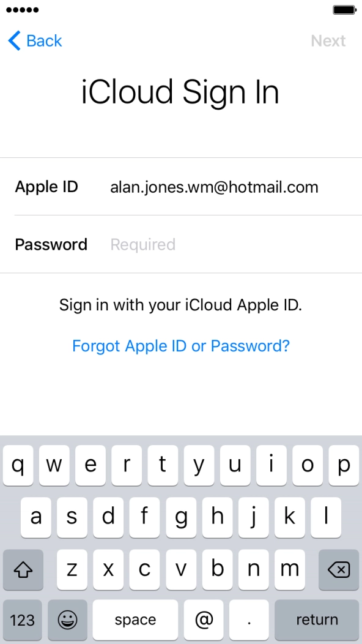Viewport: 362px width, 644px height.
Task: Tap the letter m key
Action: click(x=290, y=570)
